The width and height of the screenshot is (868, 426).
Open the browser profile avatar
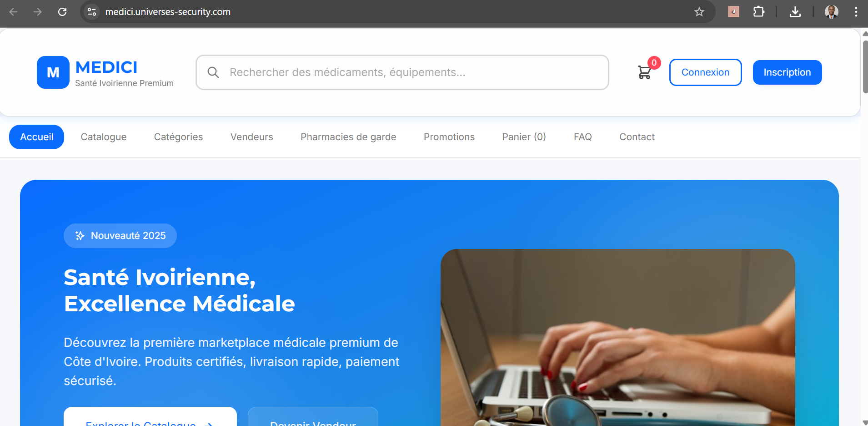(x=832, y=12)
